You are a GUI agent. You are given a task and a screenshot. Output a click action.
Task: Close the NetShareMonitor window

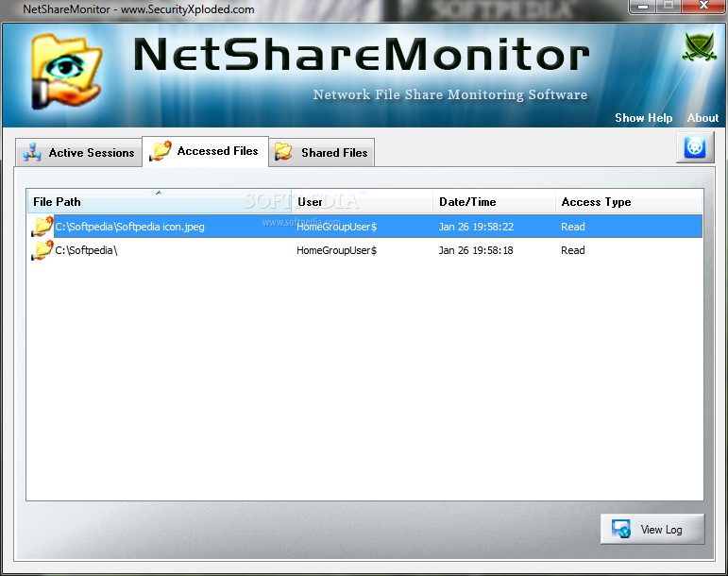click(703, 6)
